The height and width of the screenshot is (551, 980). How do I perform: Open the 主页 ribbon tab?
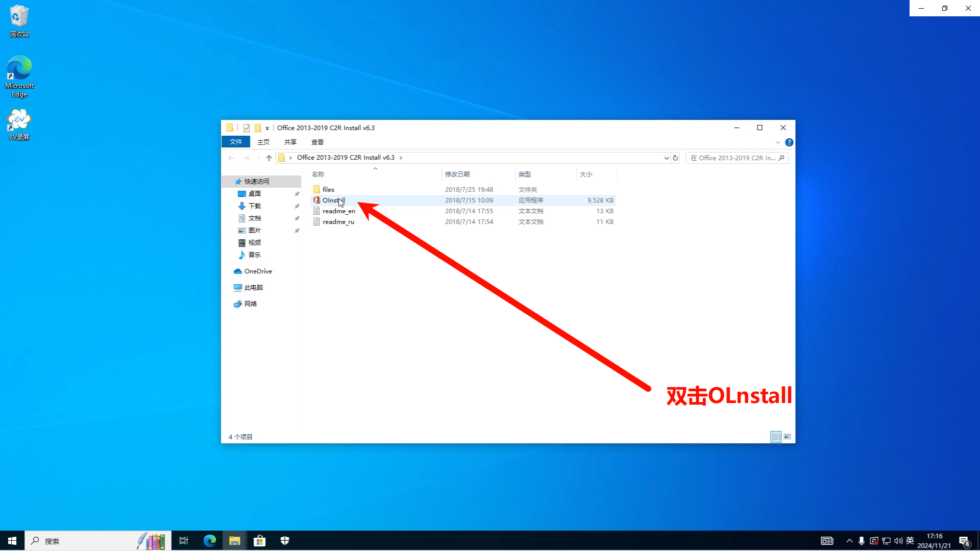pyautogui.click(x=263, y=142)
